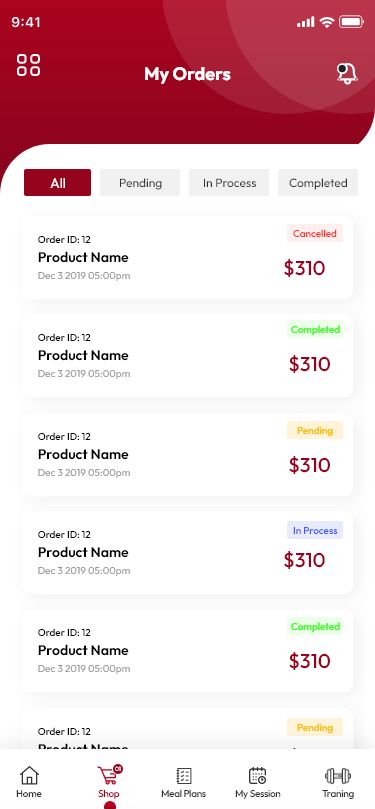Open Meal Plans checklist icon
Screen dimensions: 375x809
click(184, 775)
